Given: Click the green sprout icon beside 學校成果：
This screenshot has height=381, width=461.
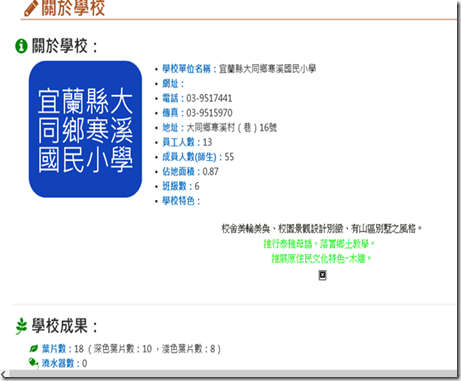Looking at the screenshot, I should 21,326.
